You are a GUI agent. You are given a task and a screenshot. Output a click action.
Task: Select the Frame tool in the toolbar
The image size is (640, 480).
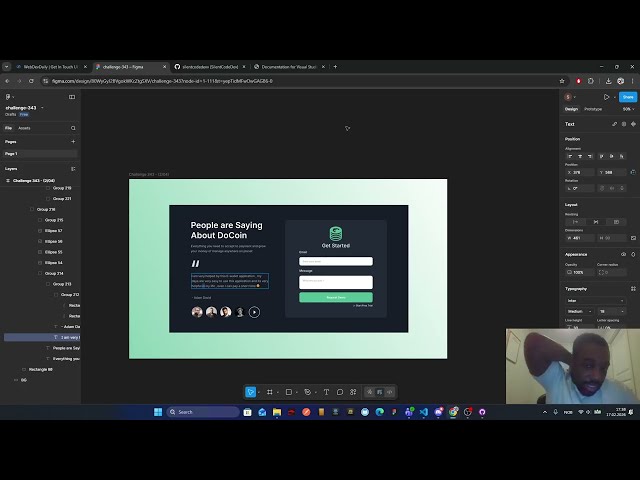tap(269, 392)
